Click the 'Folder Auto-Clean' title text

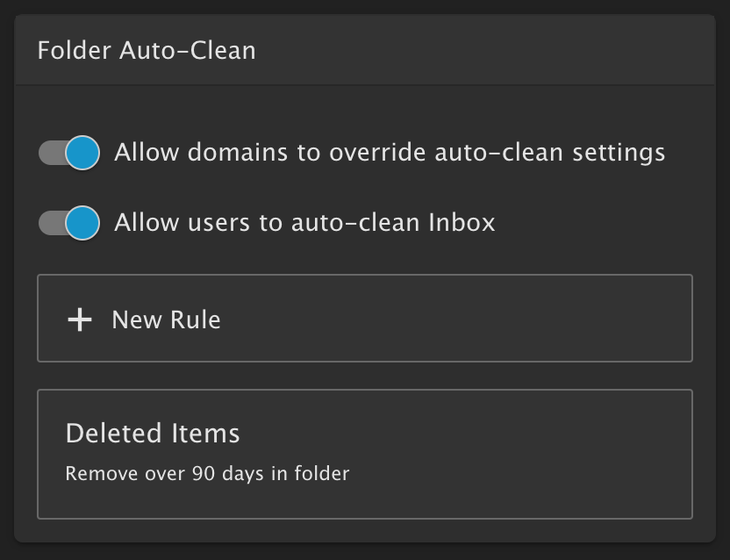(x=147, y=50)
